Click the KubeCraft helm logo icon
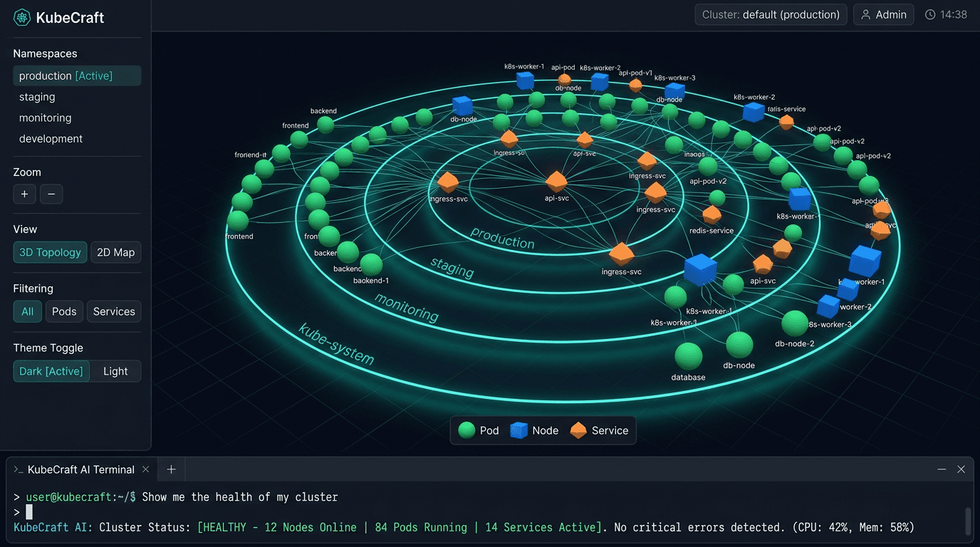The height and width of the screenshot is (547, 980). click(20, 16)
